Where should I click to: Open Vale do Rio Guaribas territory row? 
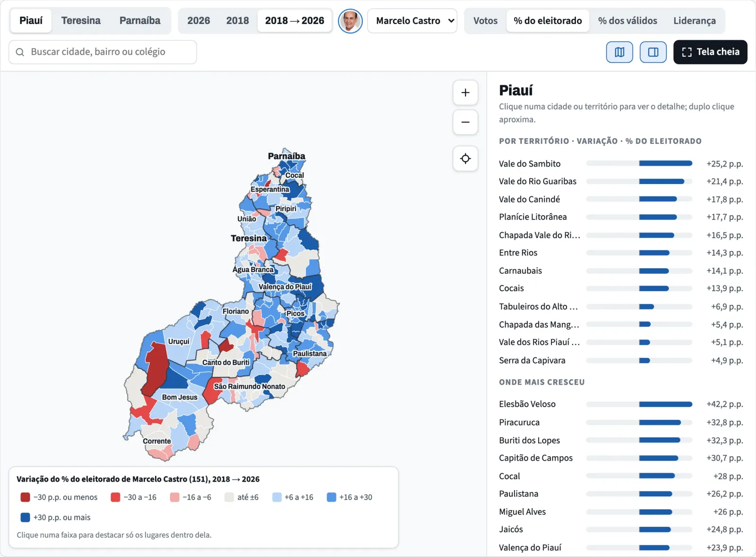[621, 182]
